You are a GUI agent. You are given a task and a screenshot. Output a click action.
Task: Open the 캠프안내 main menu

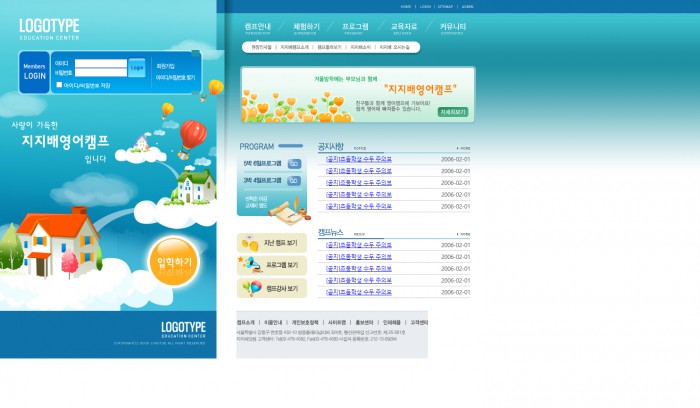pos(257,27)
